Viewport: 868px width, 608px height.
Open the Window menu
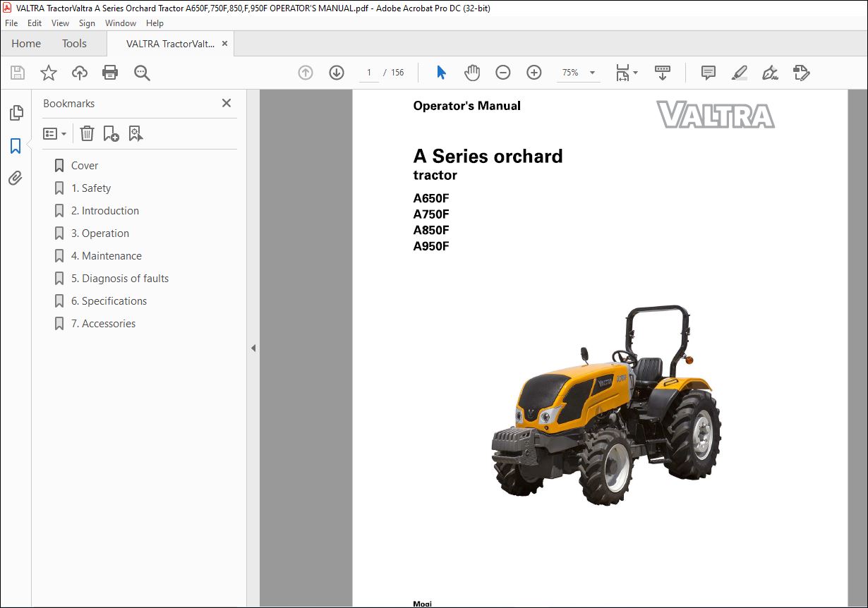(x=121, y=23)
